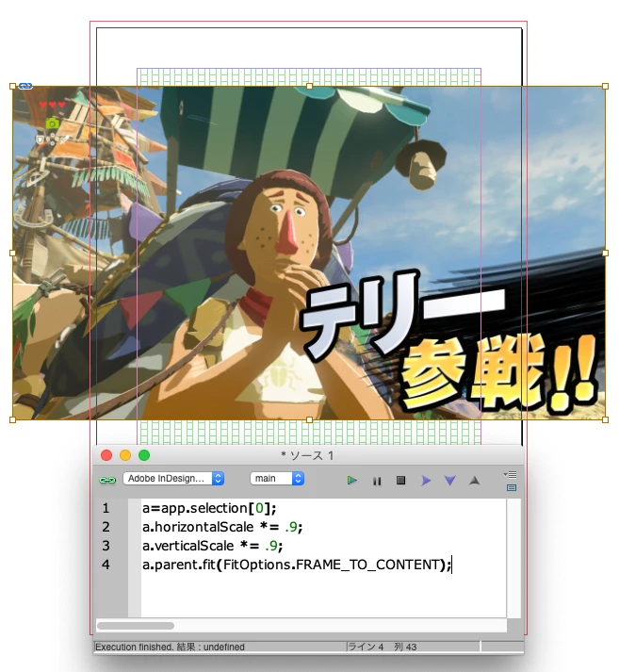
Task: Click the top-center handle of image frame
Action: point(309,87)
